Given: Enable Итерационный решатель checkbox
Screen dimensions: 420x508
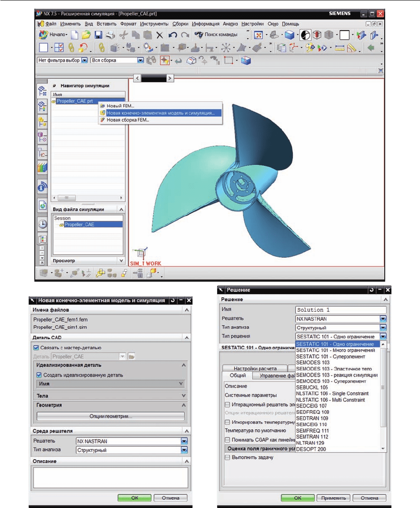Looking at the screenshot, I should tap(227, 405).
